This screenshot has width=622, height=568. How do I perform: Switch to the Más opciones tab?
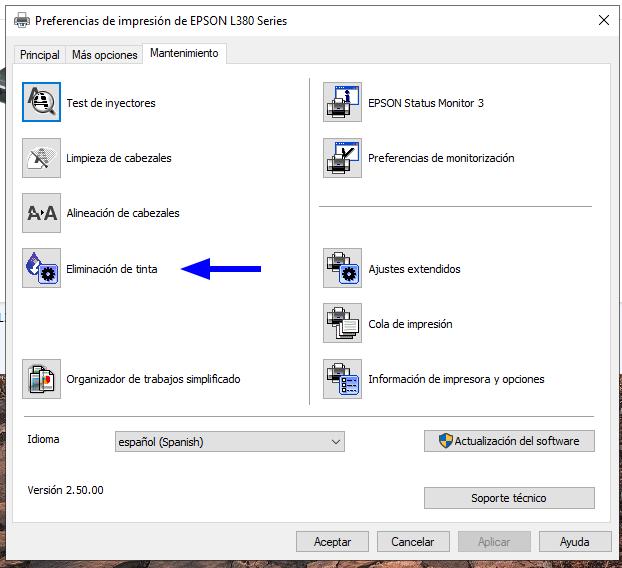click(104, 55)
